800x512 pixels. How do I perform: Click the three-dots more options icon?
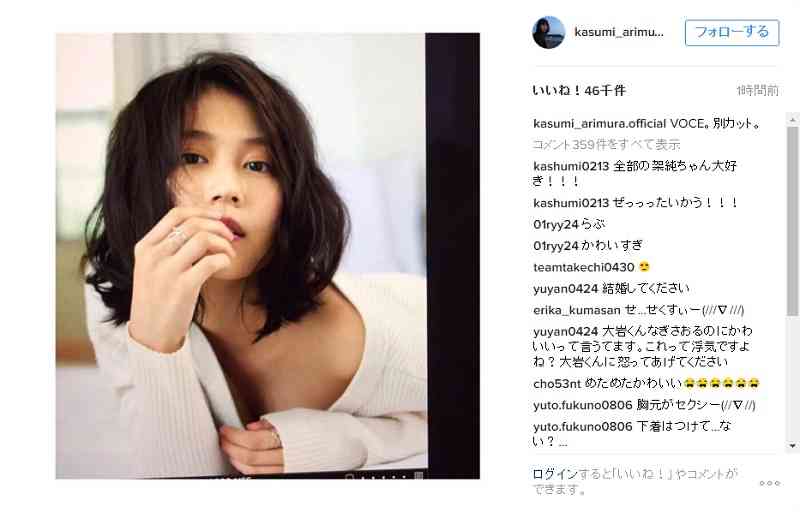[x=769, y=483]
